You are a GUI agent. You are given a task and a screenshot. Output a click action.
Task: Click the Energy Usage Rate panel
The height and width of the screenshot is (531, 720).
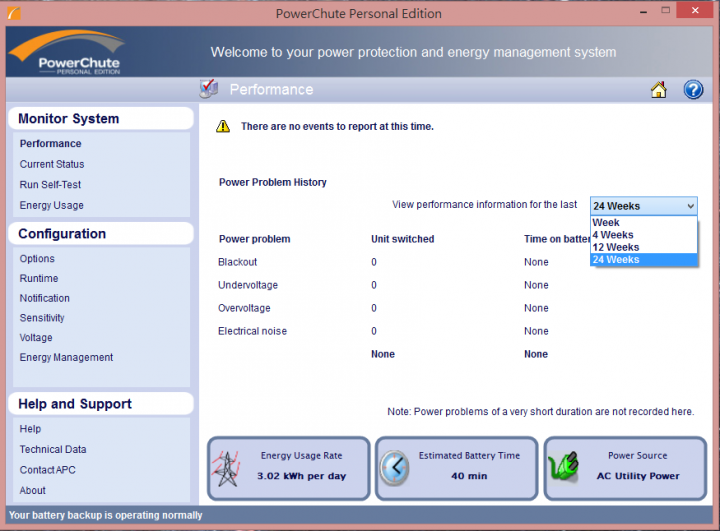[x=289, y=468]
